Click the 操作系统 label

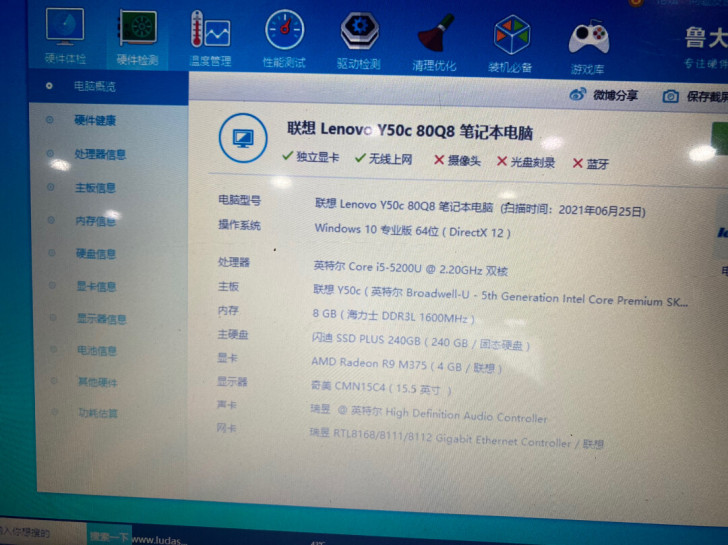(239, 225)
